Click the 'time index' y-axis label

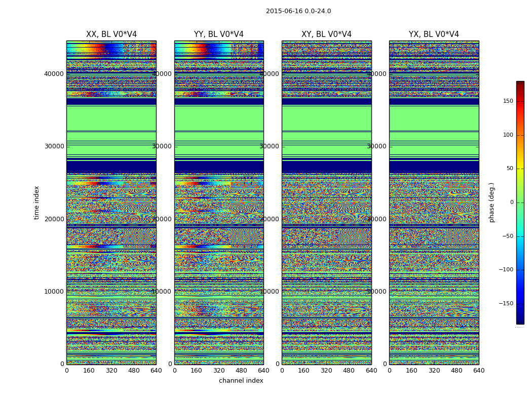[x=36, y=202]
